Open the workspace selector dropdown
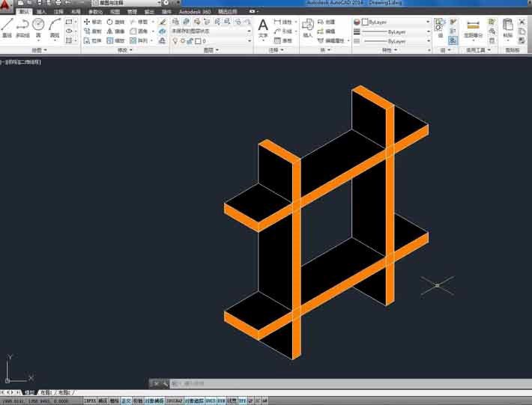Image resolution: width=532 pixels, height=405 pixels. click(x=127, y=3)
